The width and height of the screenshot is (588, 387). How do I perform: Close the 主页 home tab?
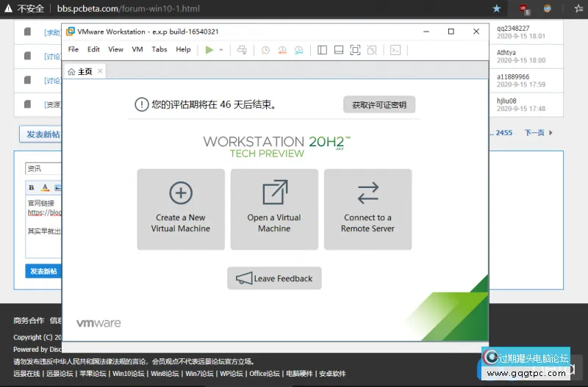point(100,71)
